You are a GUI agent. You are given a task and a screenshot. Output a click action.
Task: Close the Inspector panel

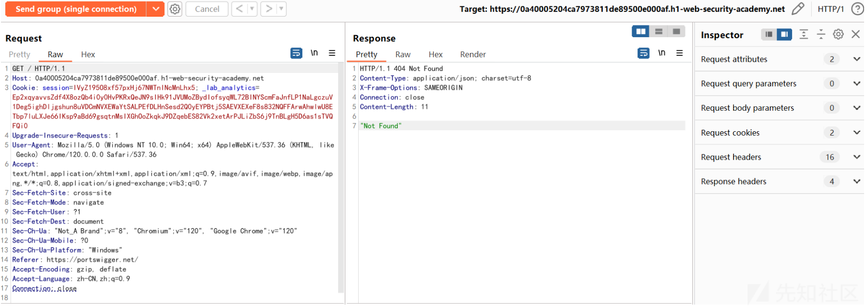click(855, 34)
